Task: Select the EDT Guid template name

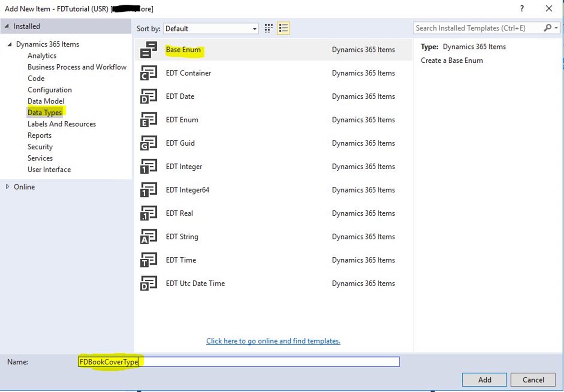Action: pyautogui.click(x=180, y=143)
